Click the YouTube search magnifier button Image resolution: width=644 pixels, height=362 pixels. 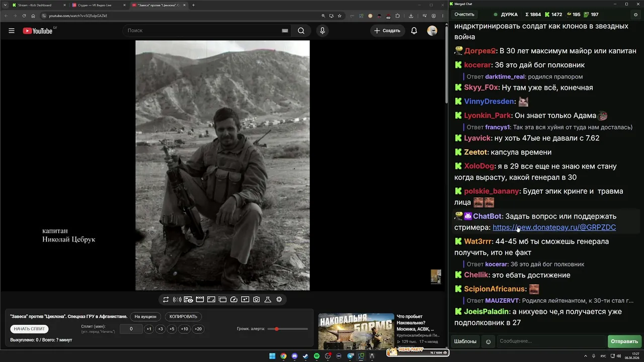click(x=301, y=31)
